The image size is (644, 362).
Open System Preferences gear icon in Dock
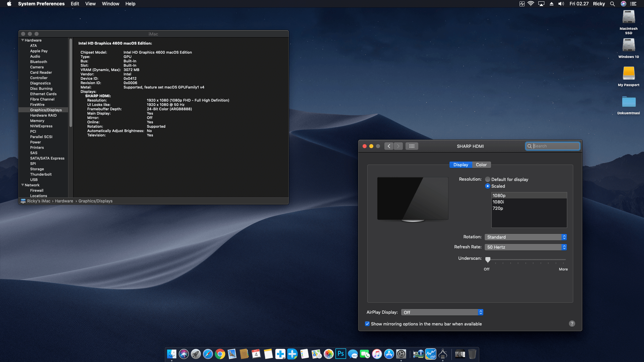point(401,354)
